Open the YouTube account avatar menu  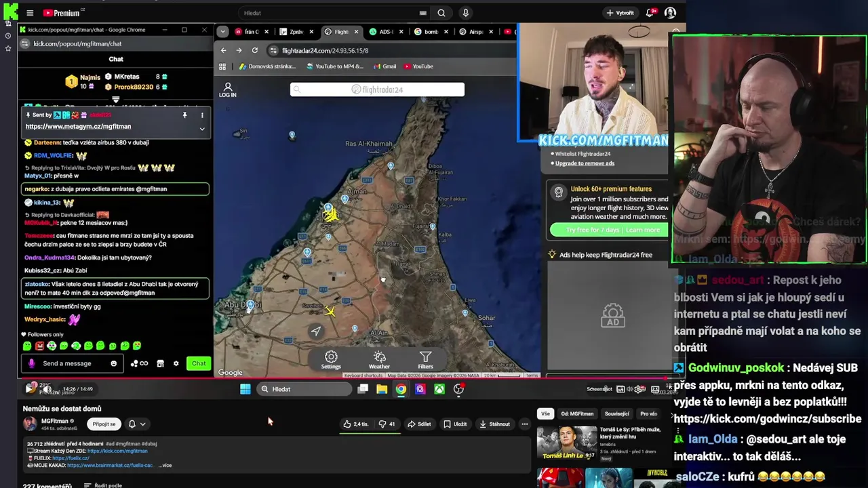[670, 13]
